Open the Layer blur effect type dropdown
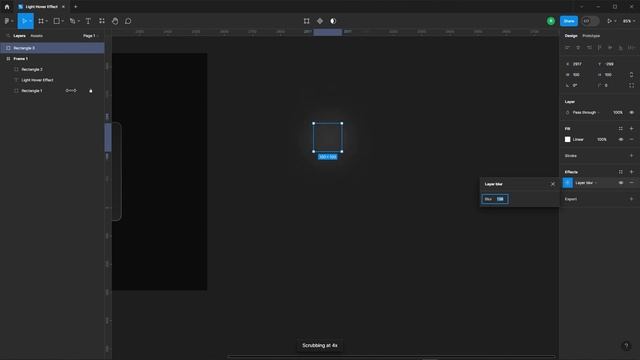Viewport: 640px width, 360px height. point(586,183)
